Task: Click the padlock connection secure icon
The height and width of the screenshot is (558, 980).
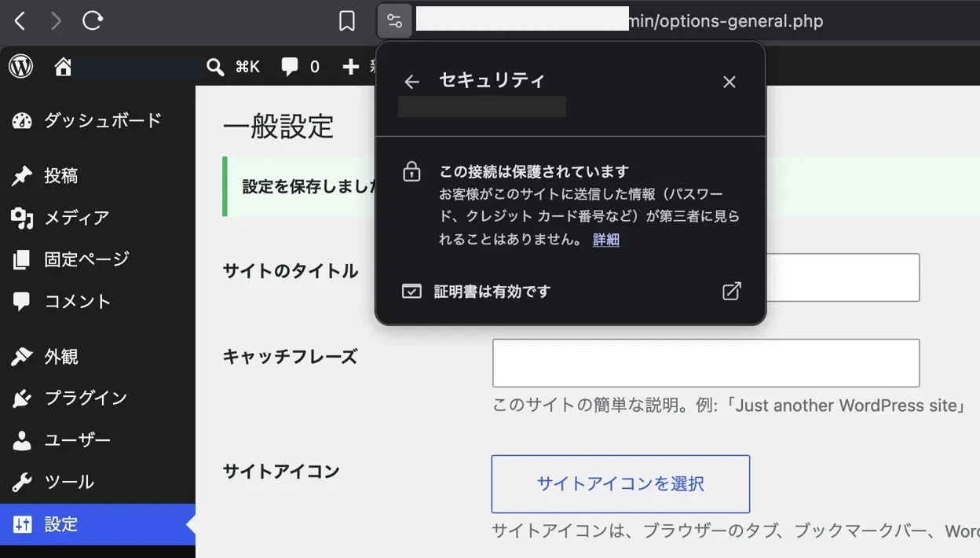Action: [x=411, y=171]
